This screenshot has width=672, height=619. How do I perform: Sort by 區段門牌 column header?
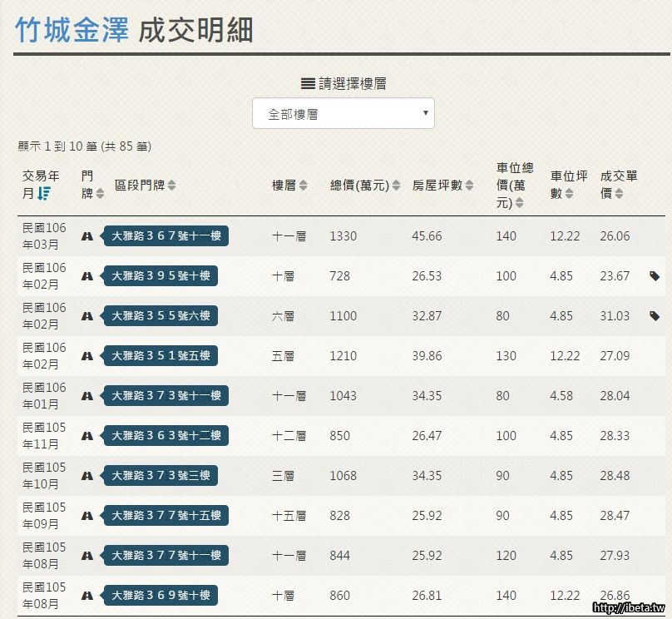pyautogui.click(x=145, y=186)
